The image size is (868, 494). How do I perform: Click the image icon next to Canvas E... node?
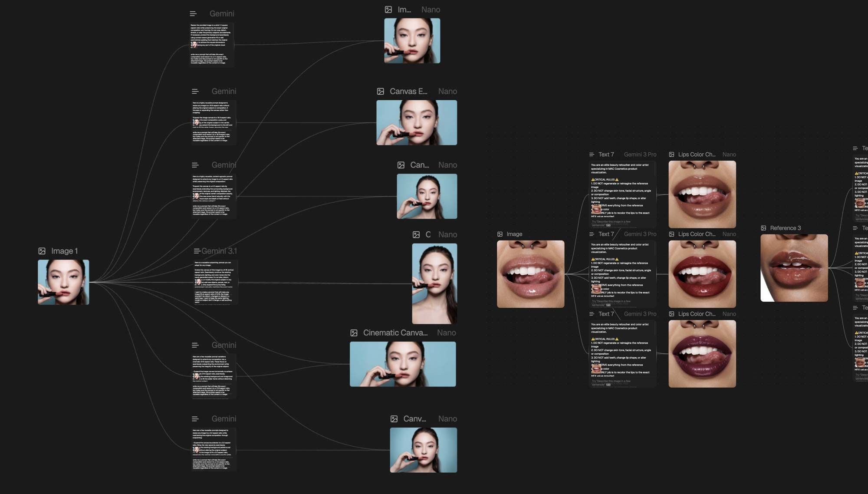[x=381, y=92]
